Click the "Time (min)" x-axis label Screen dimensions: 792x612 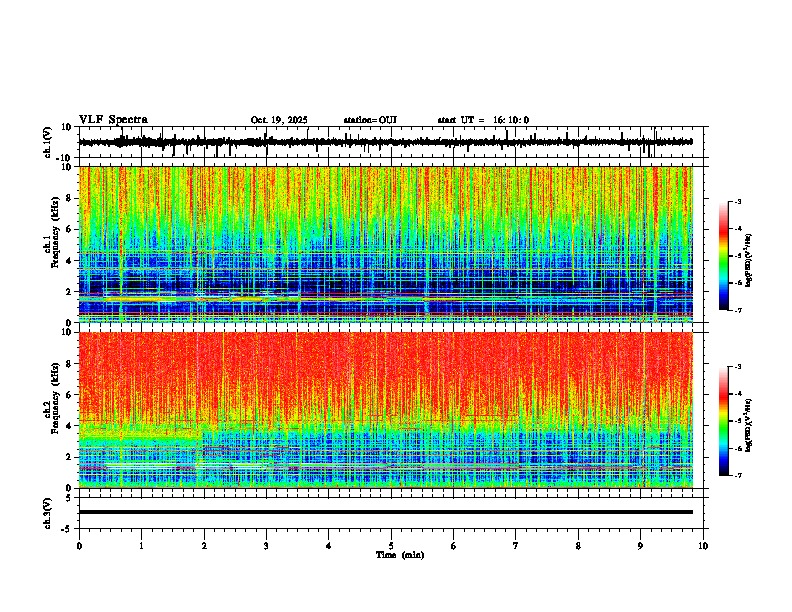(400, 555)
